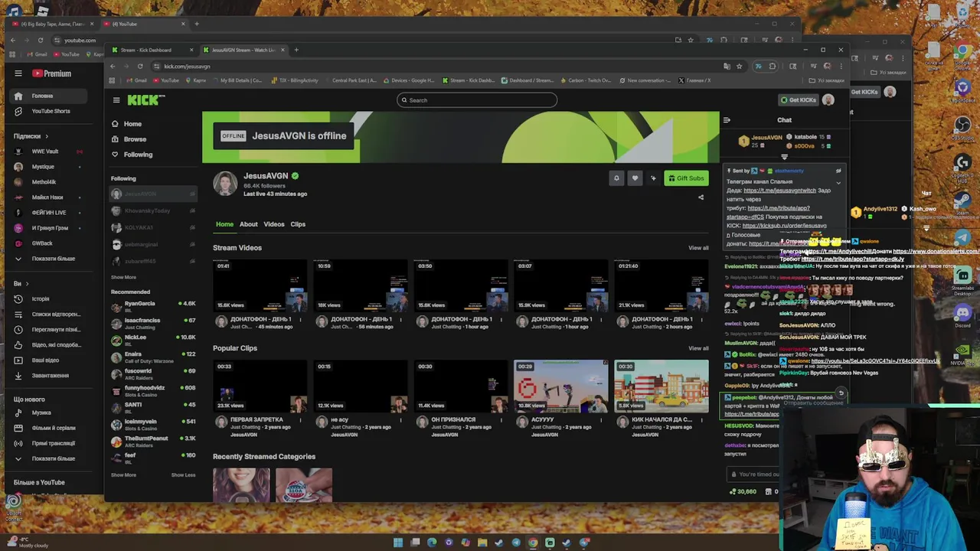This screenshot has width=980, height=551.
Task: Collapse the chat panel arrow icon
Action: [727, 120]
